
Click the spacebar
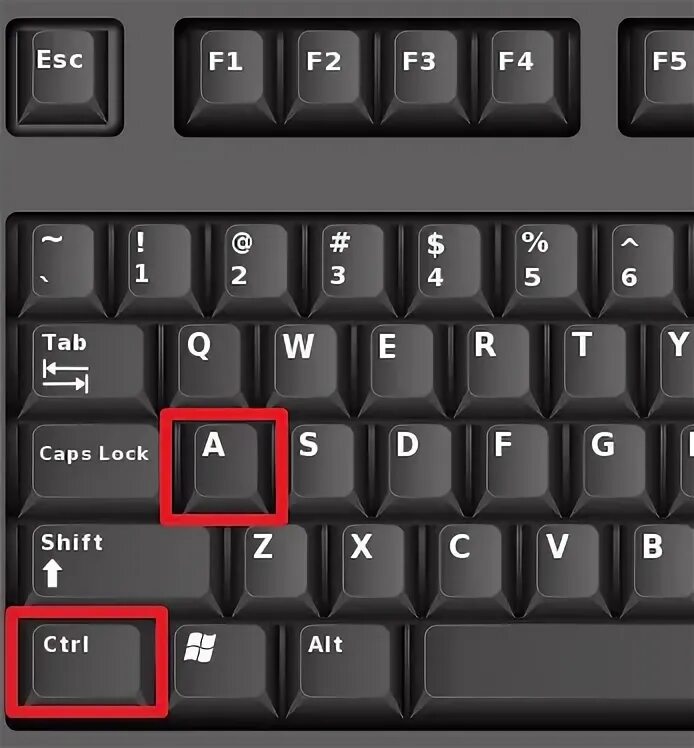coord(559,665)
